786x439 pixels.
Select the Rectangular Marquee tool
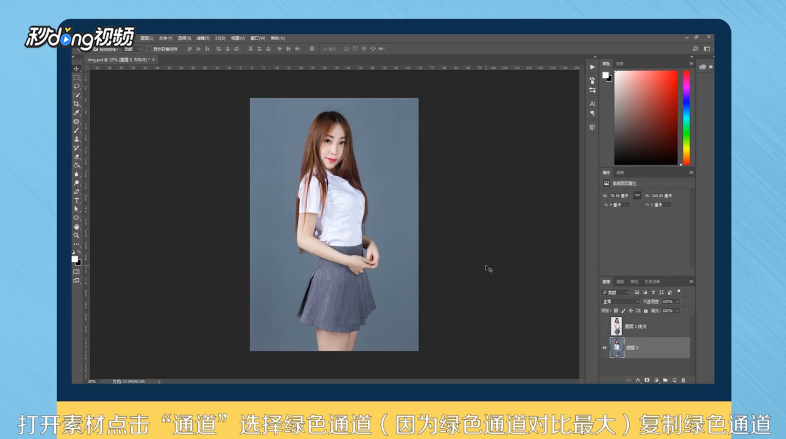coord(77,78)
